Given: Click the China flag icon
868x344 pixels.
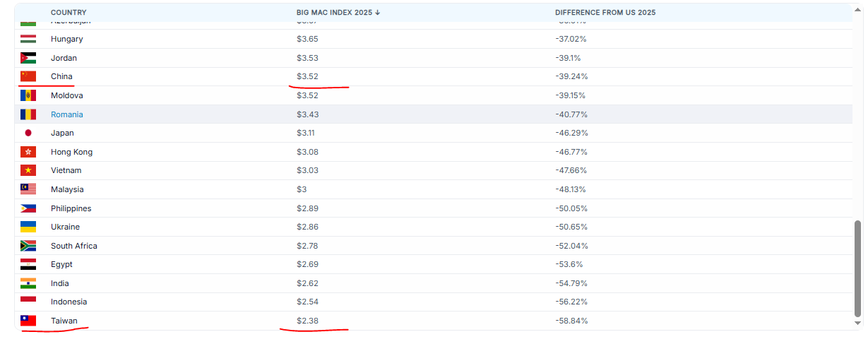Looking at the screenshot, I should click(28, 76).
